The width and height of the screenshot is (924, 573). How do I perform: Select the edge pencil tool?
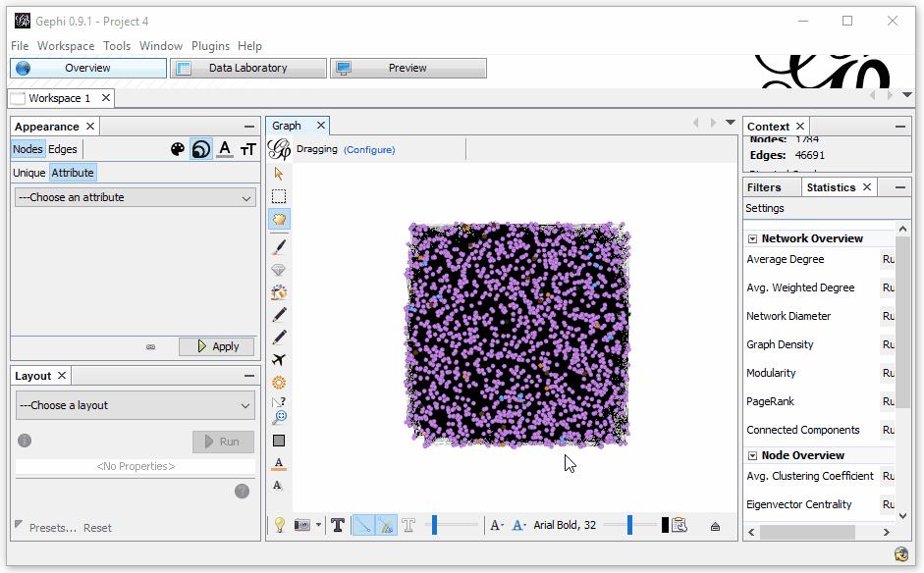tap(279, 337)
